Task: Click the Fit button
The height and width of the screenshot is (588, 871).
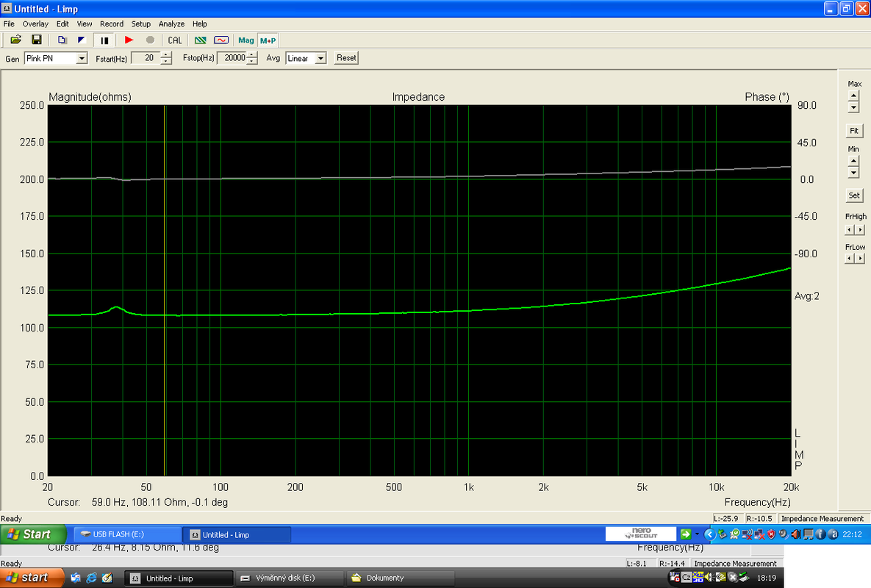Action: click(854, 131)
